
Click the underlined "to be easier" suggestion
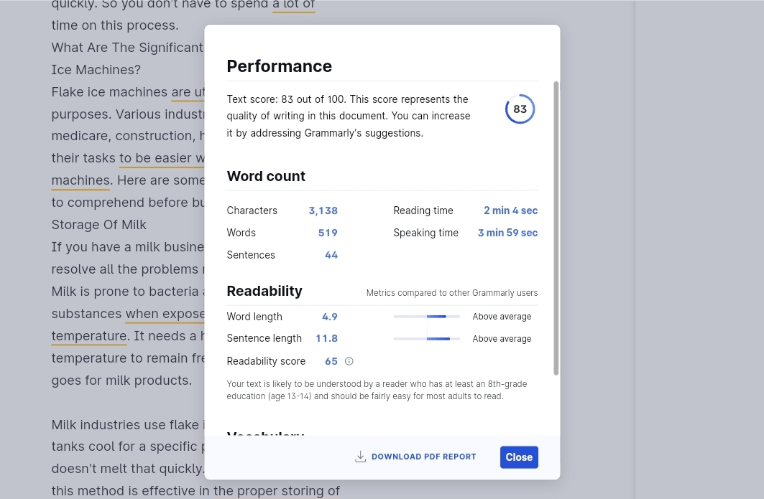[161, 158]
